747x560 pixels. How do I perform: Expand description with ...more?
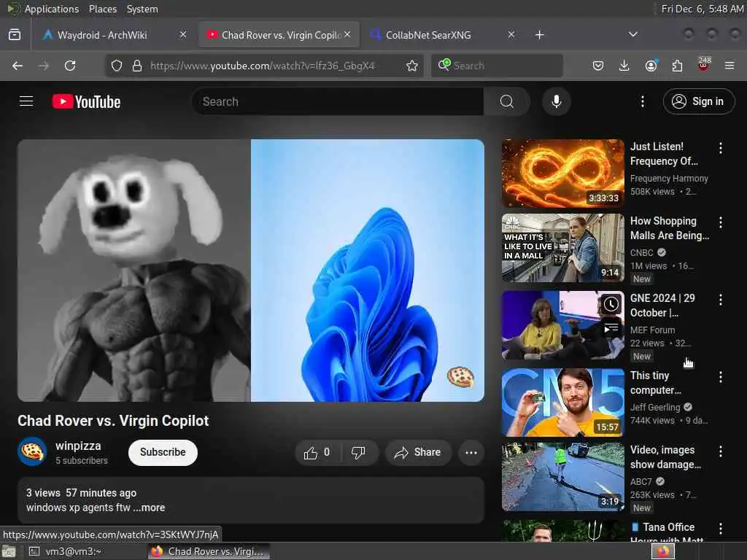click(x=149, y=507)
